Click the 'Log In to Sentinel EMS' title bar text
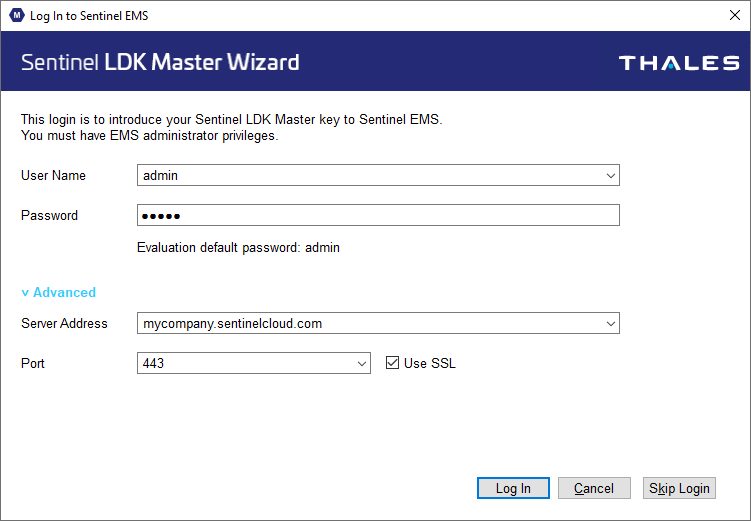Screen dimensions: 751x521 [89, 16]
